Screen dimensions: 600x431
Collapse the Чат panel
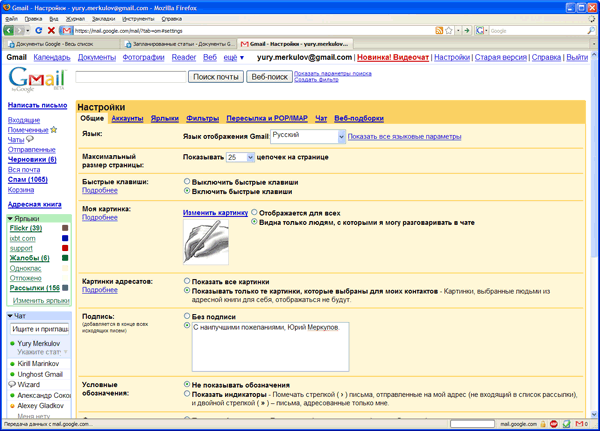10,316
